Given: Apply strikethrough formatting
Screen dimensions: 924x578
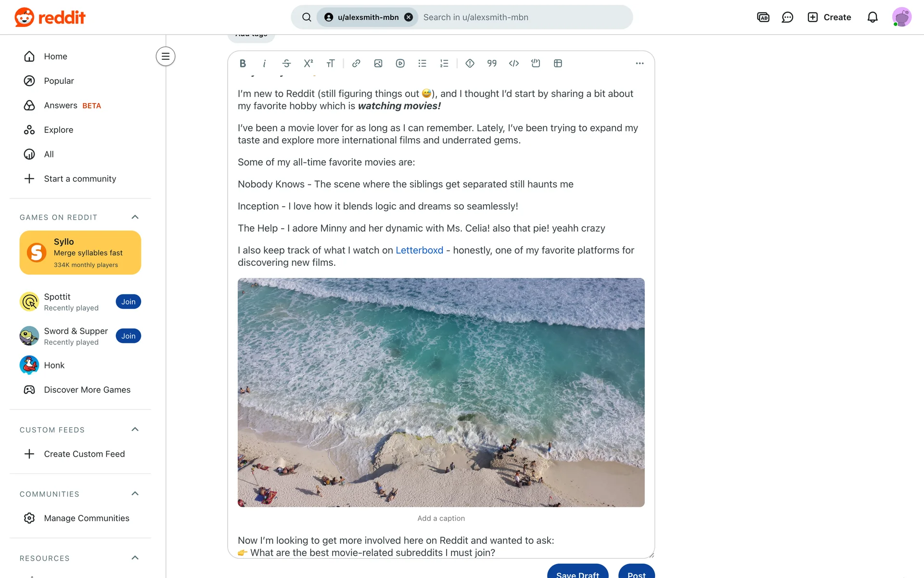Looking at the screenshot, I should click(286, 63).
